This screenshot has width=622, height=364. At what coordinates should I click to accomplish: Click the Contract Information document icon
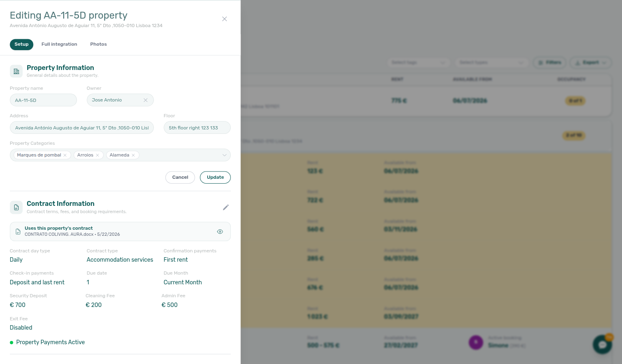pos(16,207)
